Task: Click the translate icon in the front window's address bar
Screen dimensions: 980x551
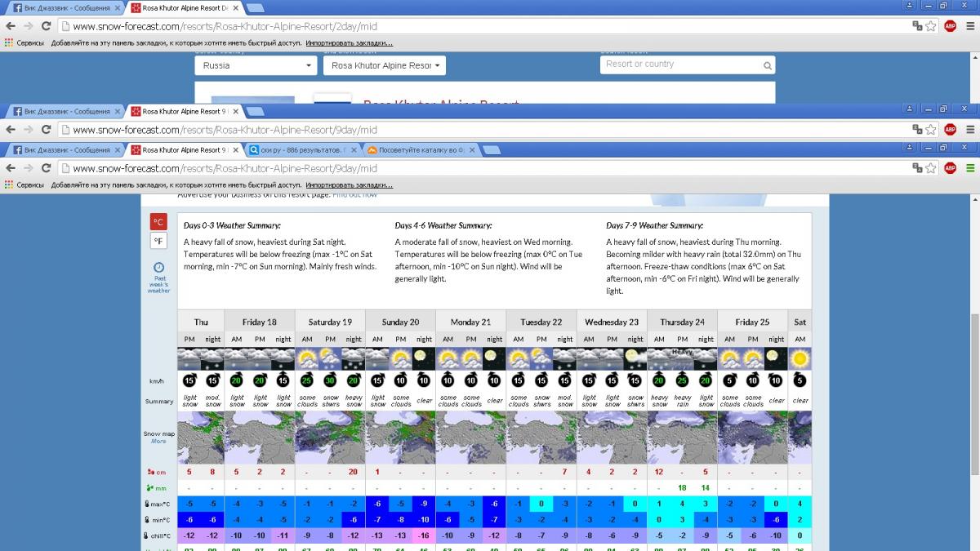Action: pos(917,168)
